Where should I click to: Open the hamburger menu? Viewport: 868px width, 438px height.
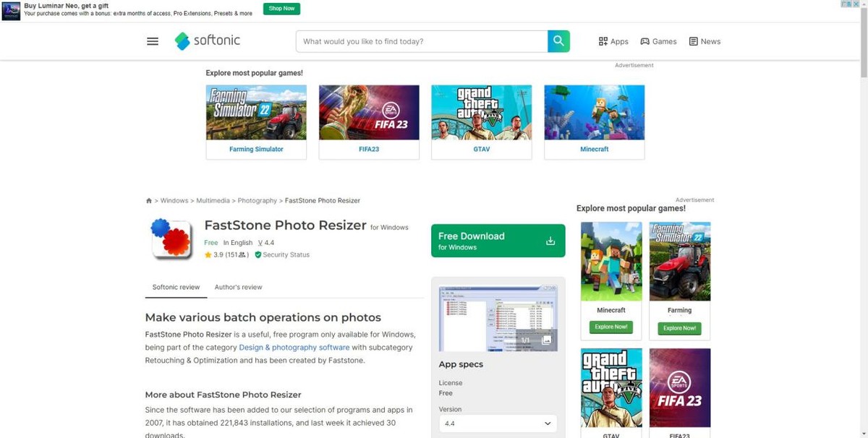point(153,41)
